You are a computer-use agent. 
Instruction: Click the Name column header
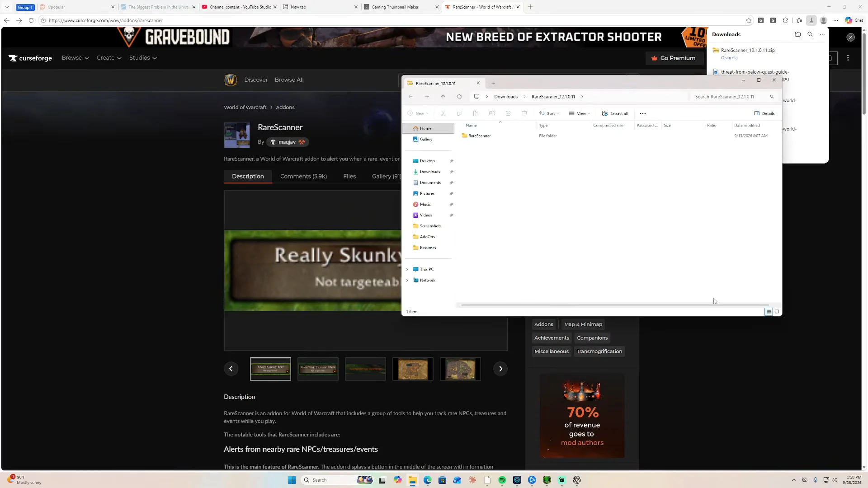point(472,126)
